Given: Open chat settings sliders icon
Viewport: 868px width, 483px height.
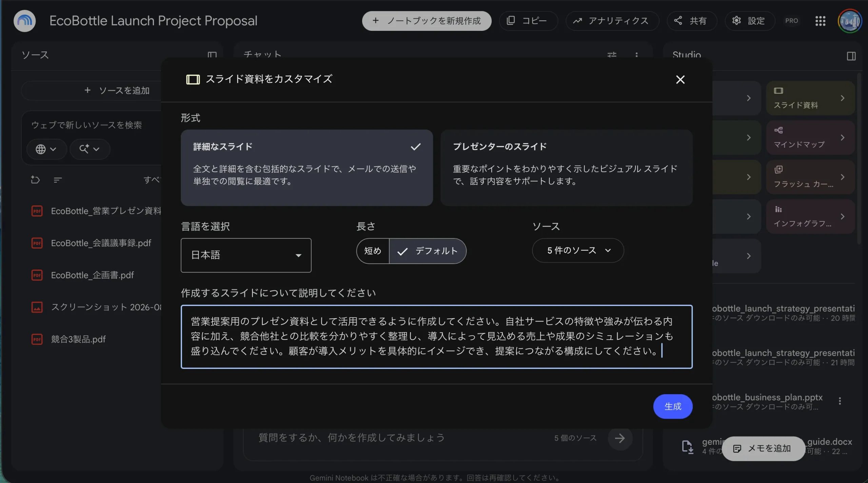Looking at the screenshot, I should 612,55.
